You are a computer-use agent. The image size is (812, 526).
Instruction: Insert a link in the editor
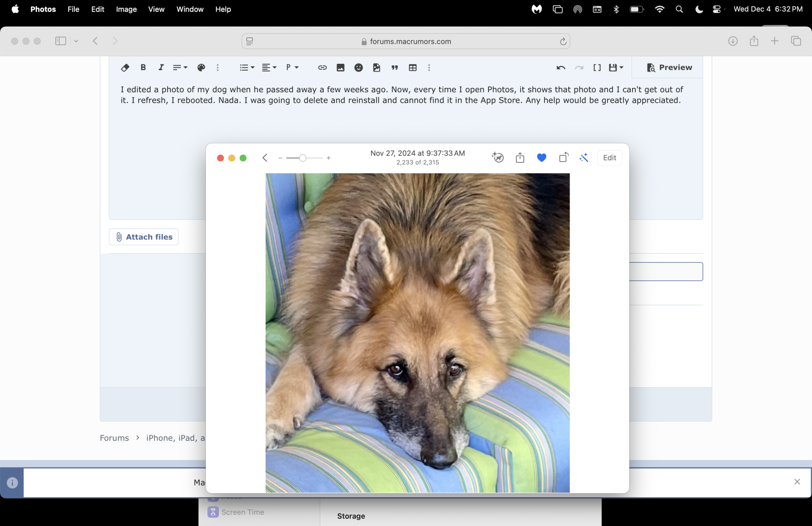click(x=322, y=68)
